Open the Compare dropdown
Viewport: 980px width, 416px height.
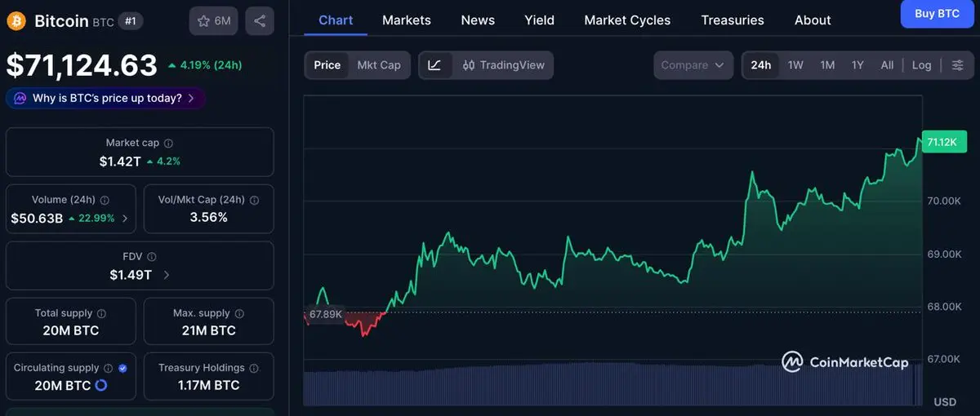click(x=693, y=65)
